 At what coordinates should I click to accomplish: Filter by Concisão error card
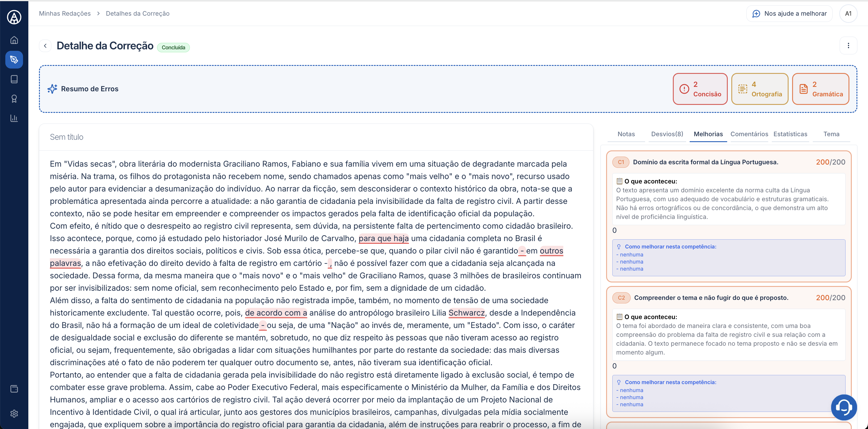(700, 89)
